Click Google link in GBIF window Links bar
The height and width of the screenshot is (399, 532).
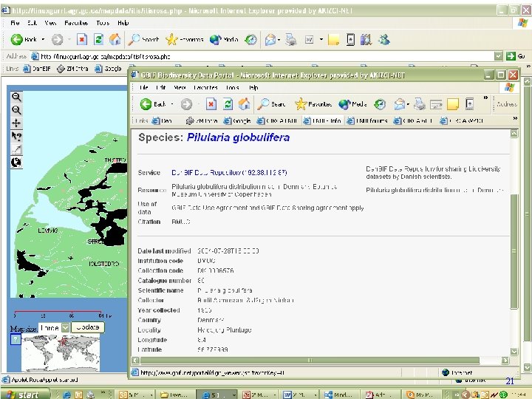click(237, 120)
